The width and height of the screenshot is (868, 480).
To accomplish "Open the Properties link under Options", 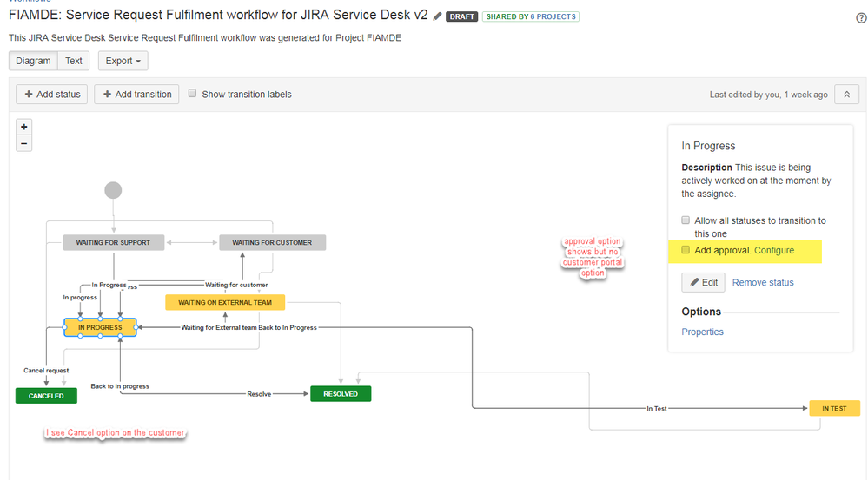I will 703,332.
